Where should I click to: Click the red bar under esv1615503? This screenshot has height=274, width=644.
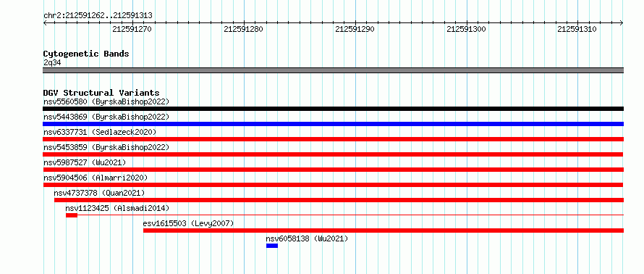click(384, 231)
